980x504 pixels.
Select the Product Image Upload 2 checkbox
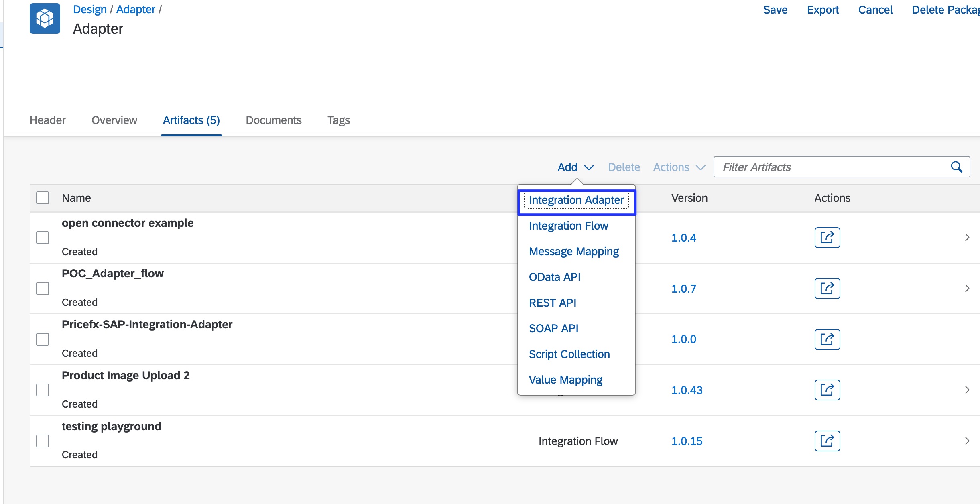tap(43, 390)
